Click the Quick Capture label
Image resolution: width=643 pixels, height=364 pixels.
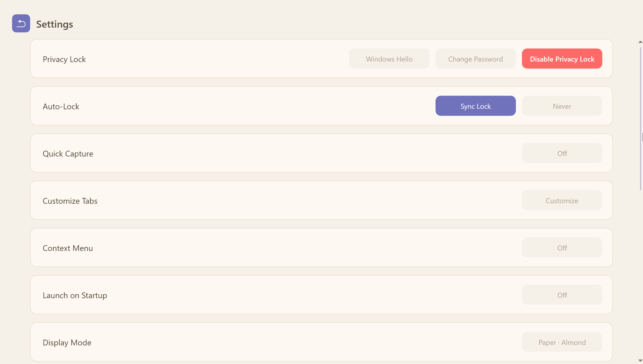[68, 154]
